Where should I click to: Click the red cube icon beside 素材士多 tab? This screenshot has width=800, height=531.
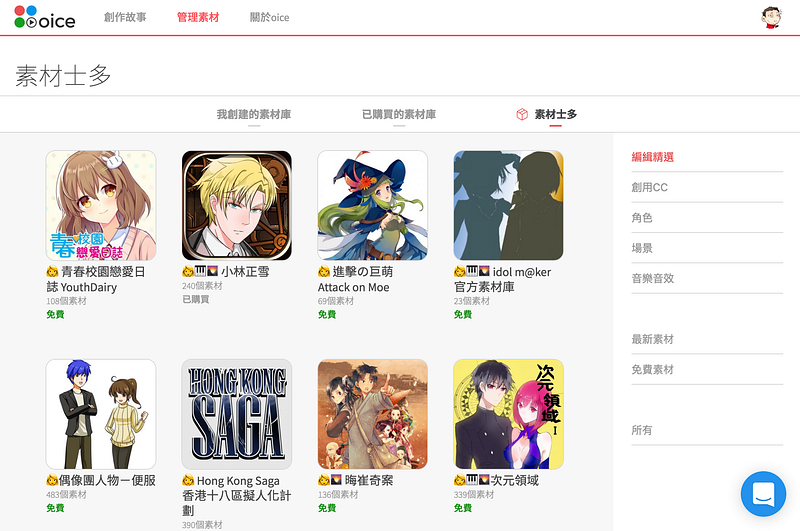click(x=522, y=114)
